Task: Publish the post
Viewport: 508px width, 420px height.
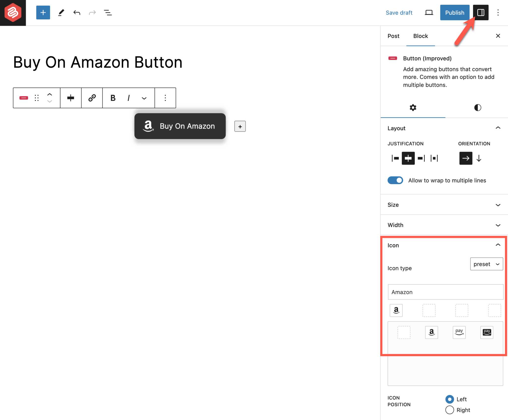Action: pos(454,12)
